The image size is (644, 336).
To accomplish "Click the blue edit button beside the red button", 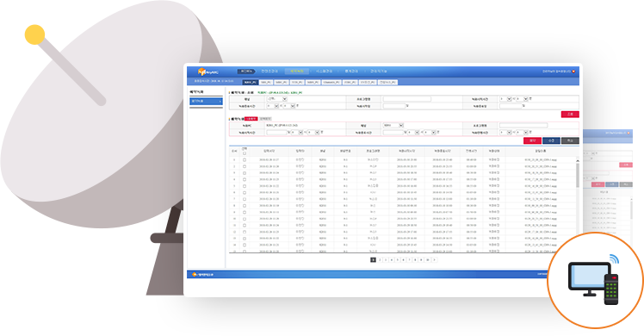I will 551,140.
